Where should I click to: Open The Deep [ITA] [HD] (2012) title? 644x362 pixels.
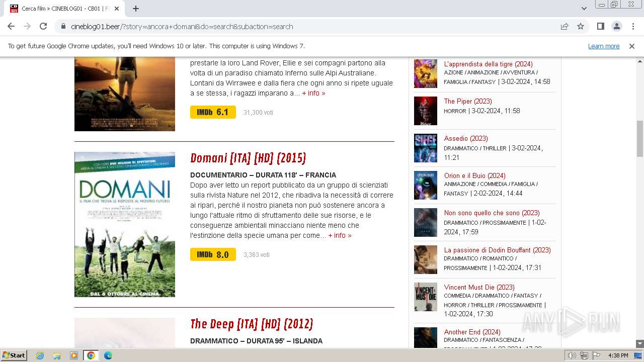click(252, 324)
